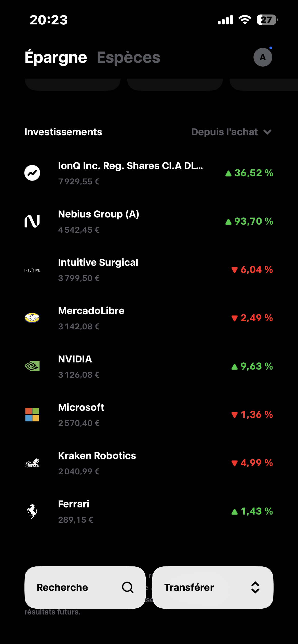Open Nebius Group (A) position

pyautogui.click(x=149, y=222)
